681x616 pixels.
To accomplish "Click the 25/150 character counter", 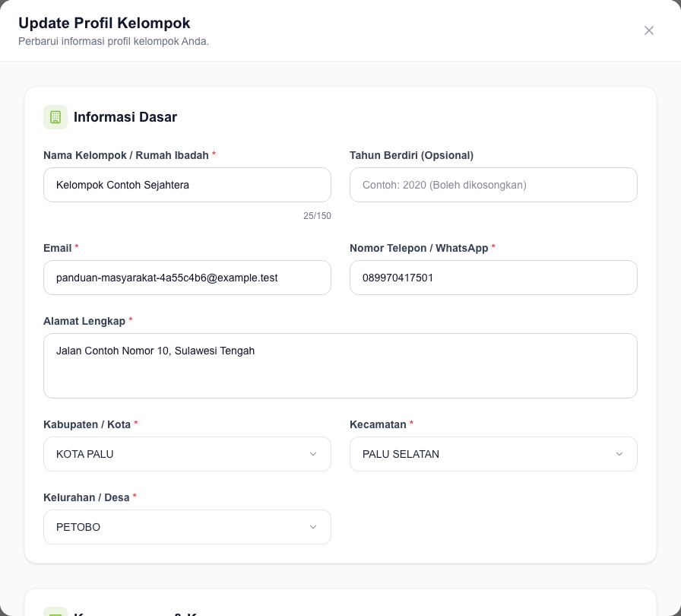I will point(317,216).
